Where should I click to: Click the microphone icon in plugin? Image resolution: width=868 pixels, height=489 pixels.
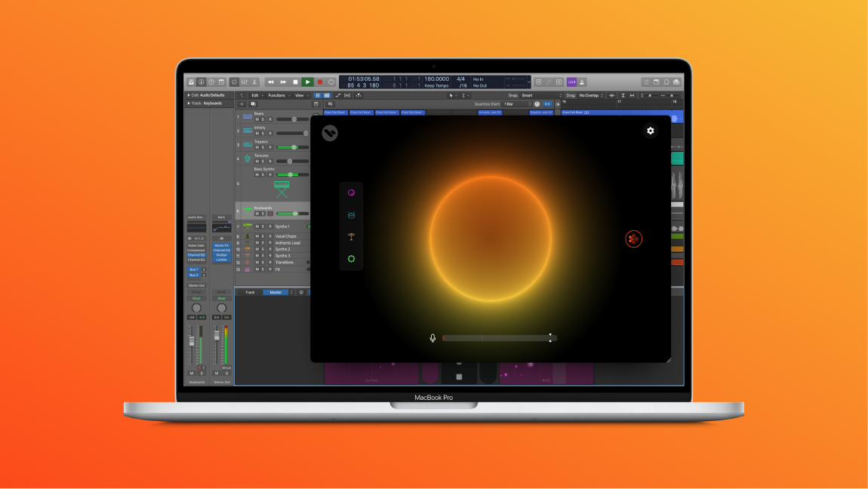(x=432, y=338)
